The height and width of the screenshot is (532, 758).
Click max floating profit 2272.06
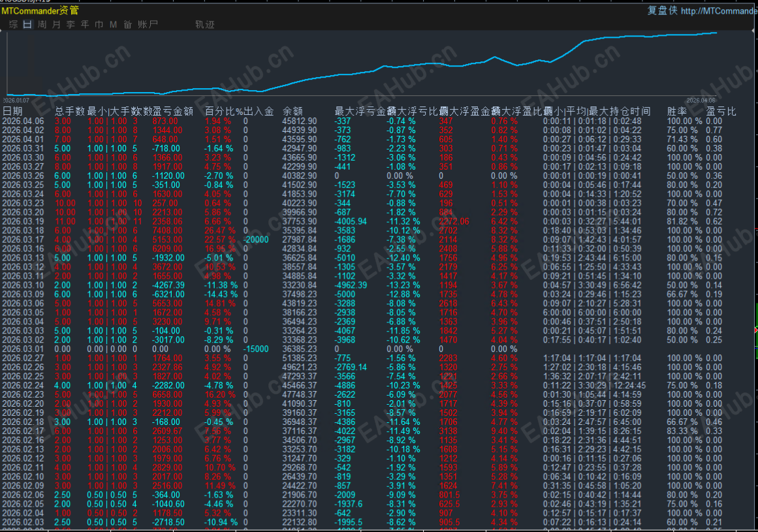(454, 221)
